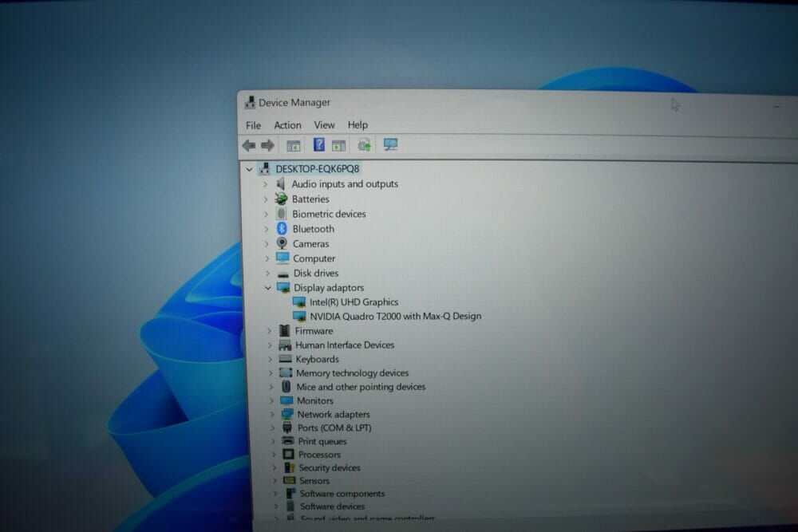Expand the Network adapters chevron
Screen dimensions: 798x532
pyautogui.click(x=272, y=415)
